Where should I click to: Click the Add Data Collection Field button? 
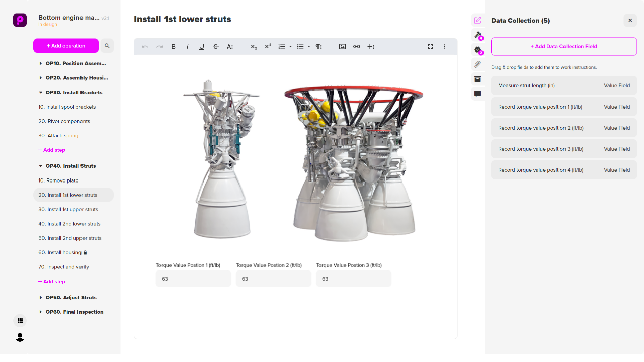[x=563, y=46]
